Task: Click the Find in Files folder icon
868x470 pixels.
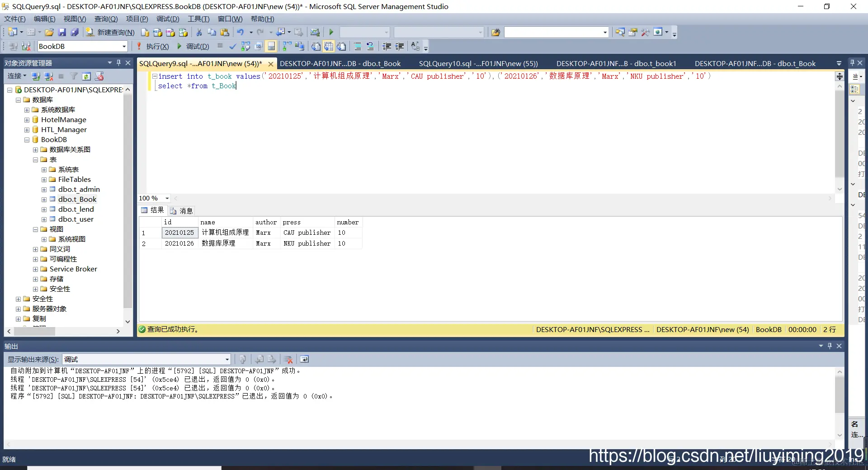Action: point(496,32)
